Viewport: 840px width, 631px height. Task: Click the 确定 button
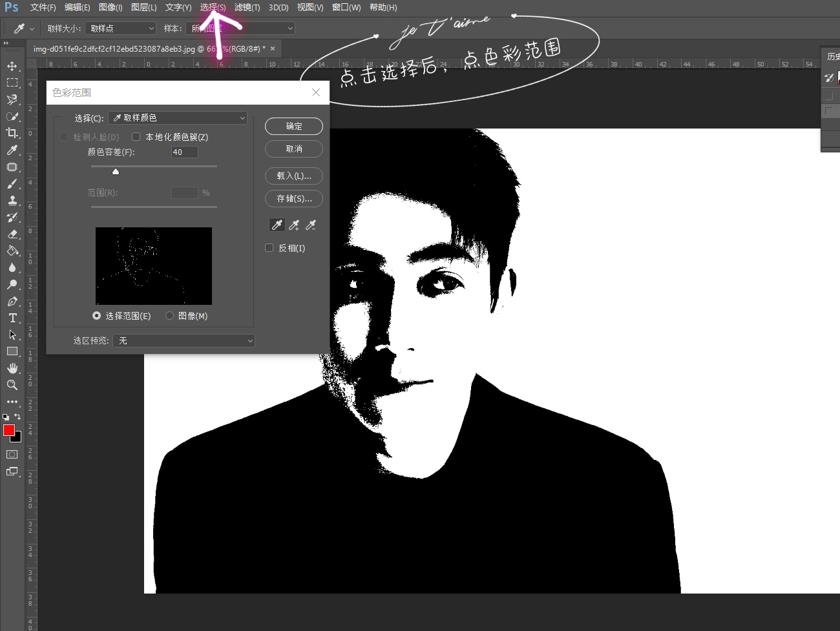294,127
